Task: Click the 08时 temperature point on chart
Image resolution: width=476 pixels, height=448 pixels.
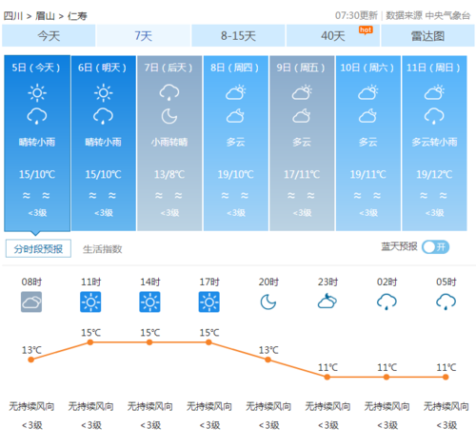Action: coord(31,360)
